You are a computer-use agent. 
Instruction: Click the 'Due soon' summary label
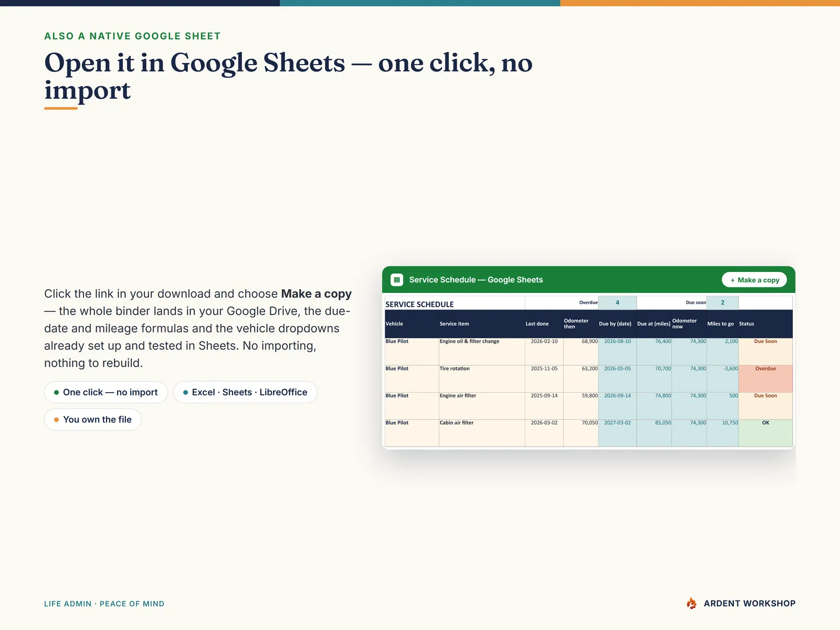(696, 302)
